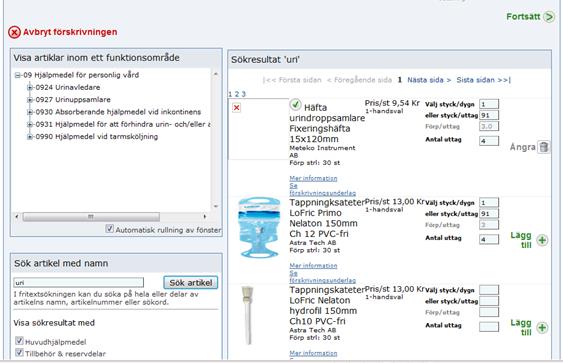Click Avbryt förskrivningen text
563x363 pixels.
coord(70,32)
